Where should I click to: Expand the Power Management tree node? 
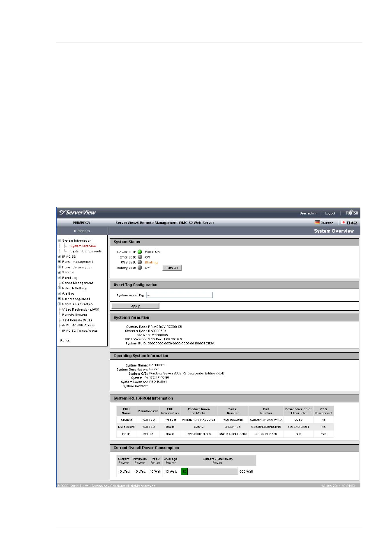pyautogui.click(x=59, y=262)
